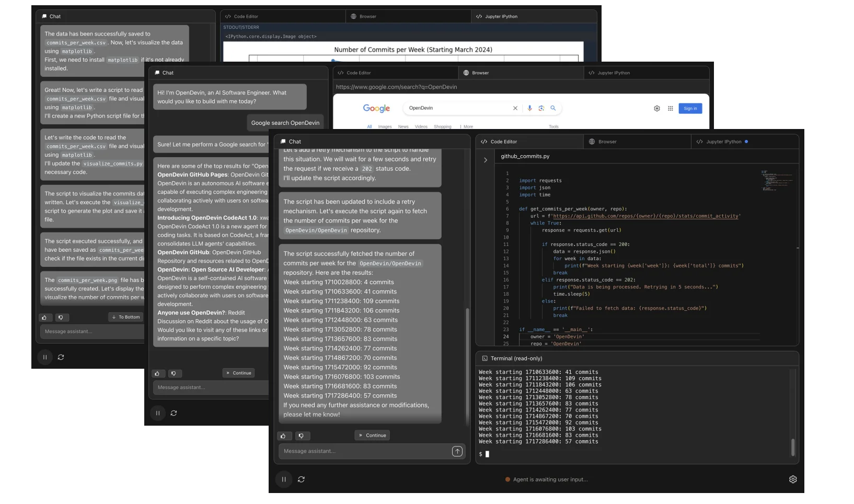Viewport: 854px width, 504px height.
Task: Click the send arrow in front message box
Action: coord(457,451)
